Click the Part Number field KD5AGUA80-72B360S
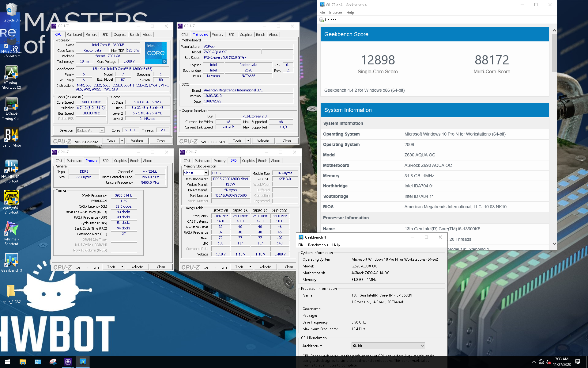 point(231,196)
